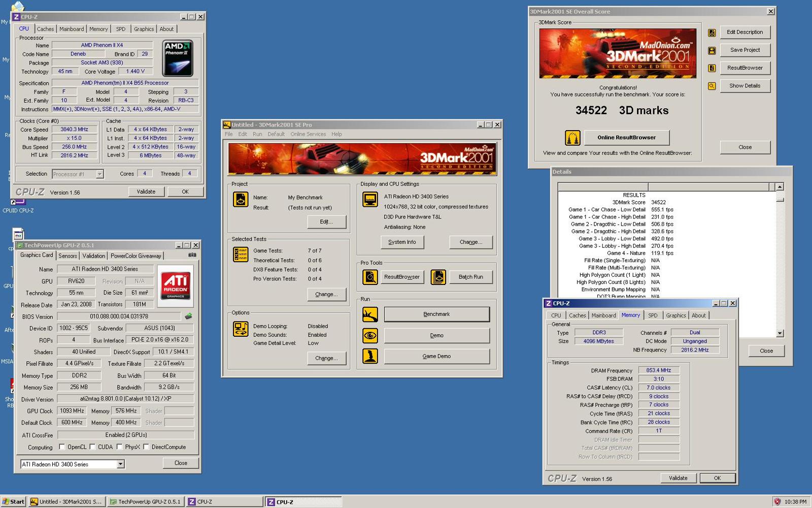
Task: Enable the PhysX checkbox in GPU-Z
Action: pos(119,447)
